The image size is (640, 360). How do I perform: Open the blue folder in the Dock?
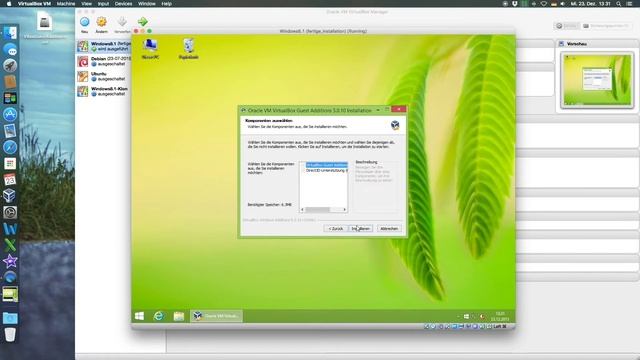pyautogui.click(x=10, y=318)
